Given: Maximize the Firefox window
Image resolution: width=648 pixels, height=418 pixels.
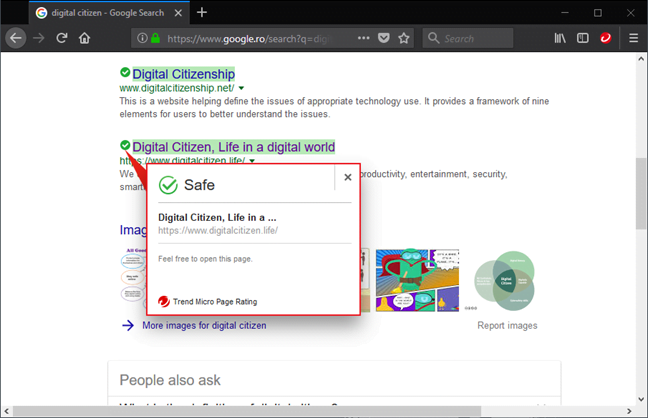Looking at the screenshot, I should click(x=598, y=13).
